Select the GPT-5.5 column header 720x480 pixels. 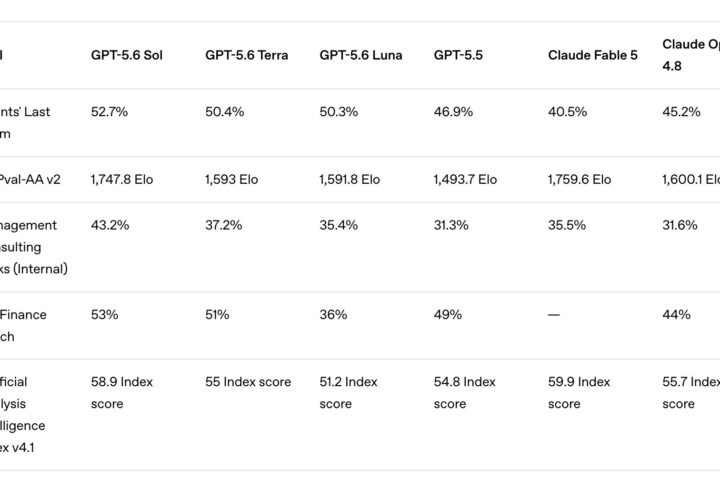(458, 55)
